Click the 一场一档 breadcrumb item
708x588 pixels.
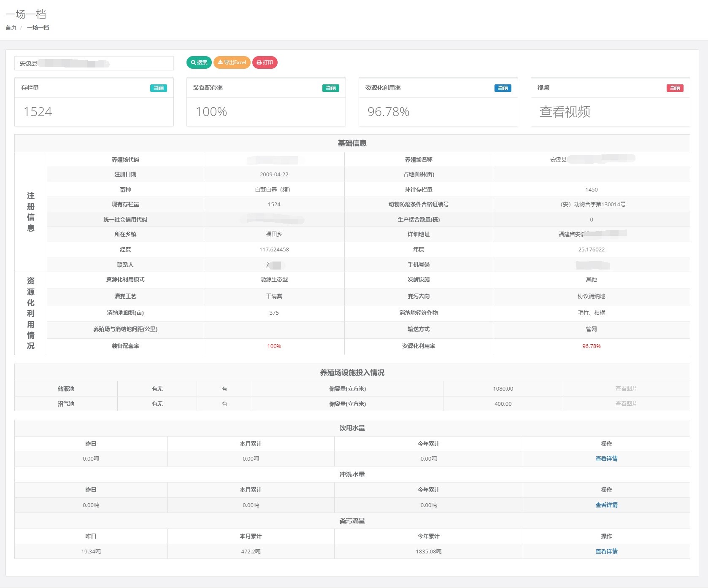click(38, 27)
